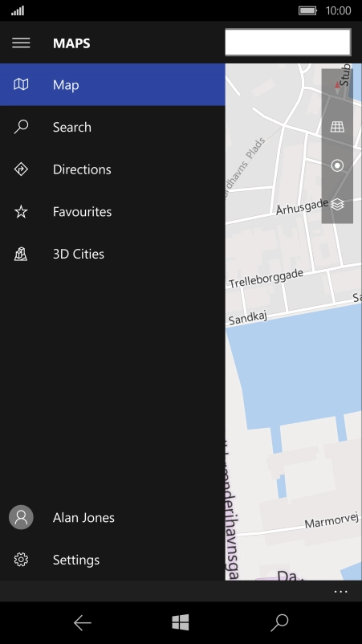The width and height of the screenshot is (362, 644).
Task: Reset map rotation with compass arrow
Action: pyautogui.click(x=337, y=87)
